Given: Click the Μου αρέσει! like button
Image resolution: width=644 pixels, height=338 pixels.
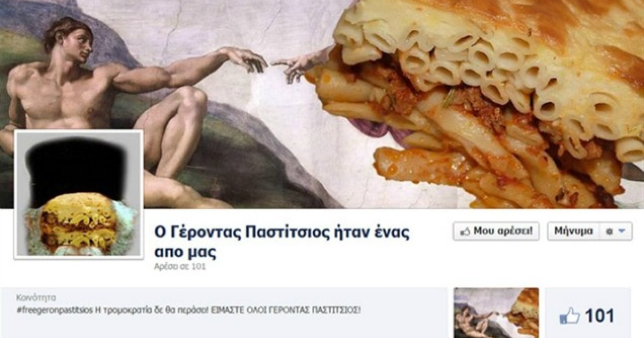Looking at the screenshot, I should (496, 231).
